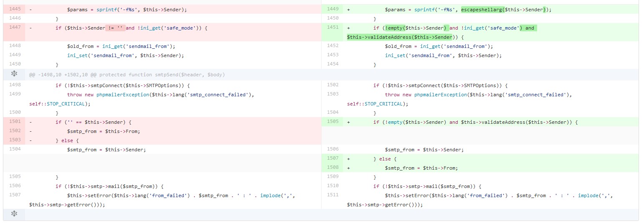The image size is (644, 223).
Task: Select new-side line number 1511
Action: (332, 195)
